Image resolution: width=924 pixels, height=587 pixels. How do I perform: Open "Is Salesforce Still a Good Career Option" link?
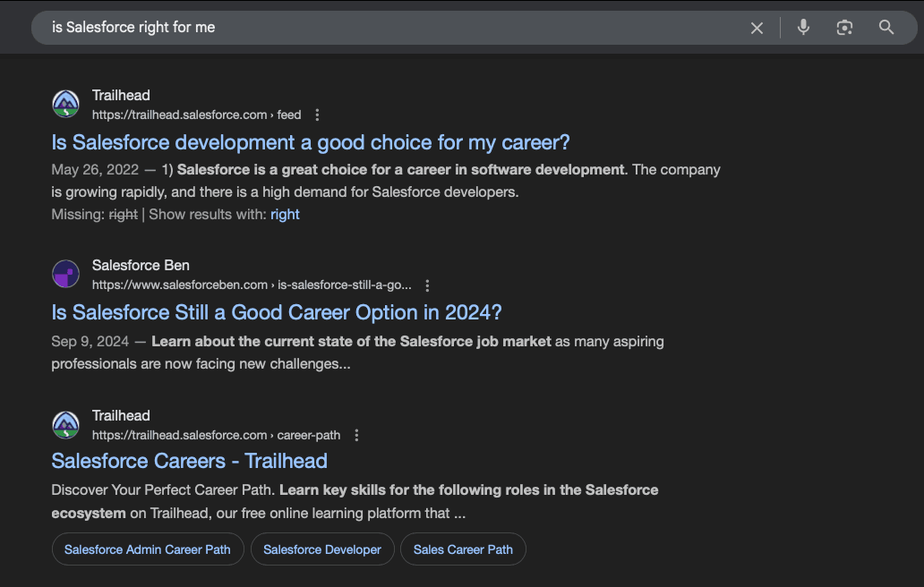click(x=277, y=312)
